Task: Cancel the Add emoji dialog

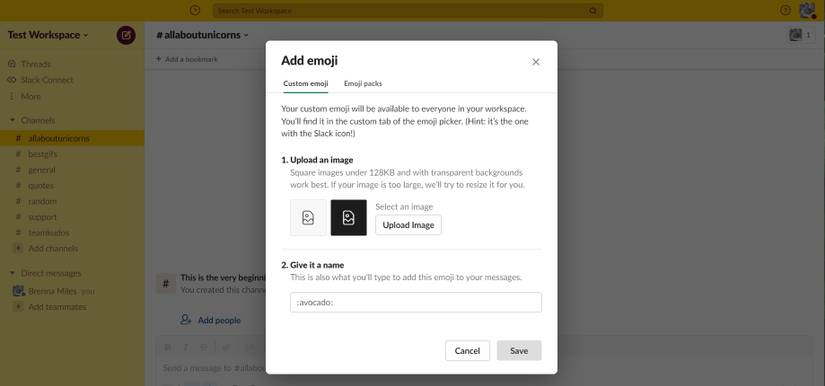Action: coord(467,351)
